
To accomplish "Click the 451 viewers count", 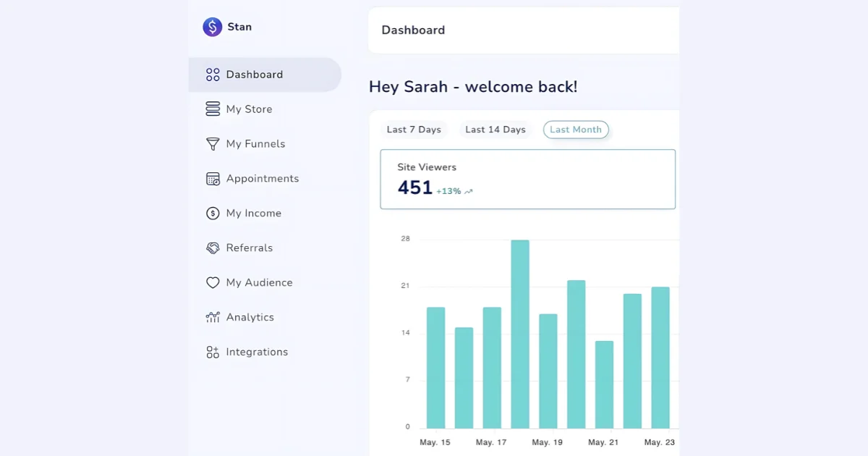I will [415, 188].
